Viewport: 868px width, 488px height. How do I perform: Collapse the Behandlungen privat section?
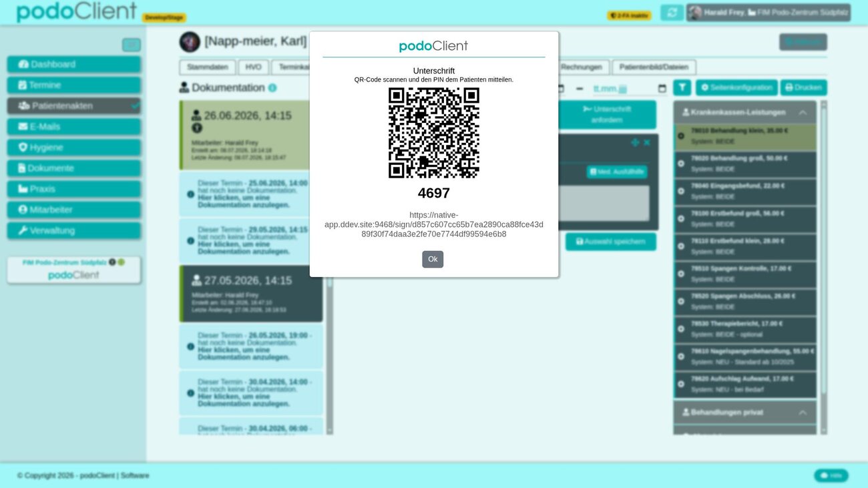[x=803, y=413]
